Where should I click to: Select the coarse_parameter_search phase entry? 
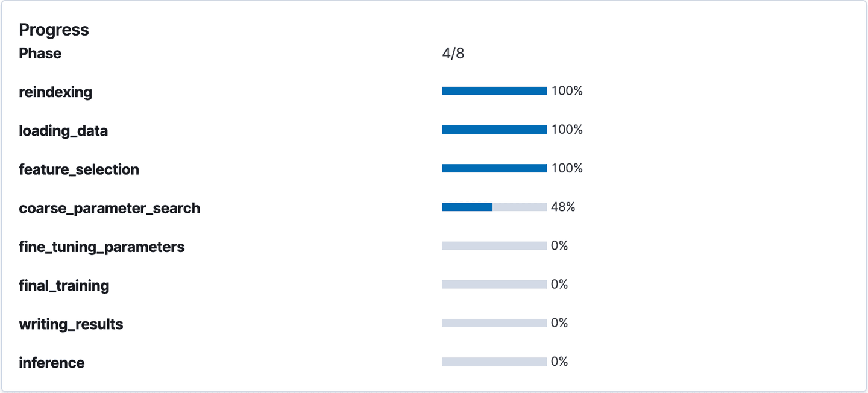click(110, 207)
